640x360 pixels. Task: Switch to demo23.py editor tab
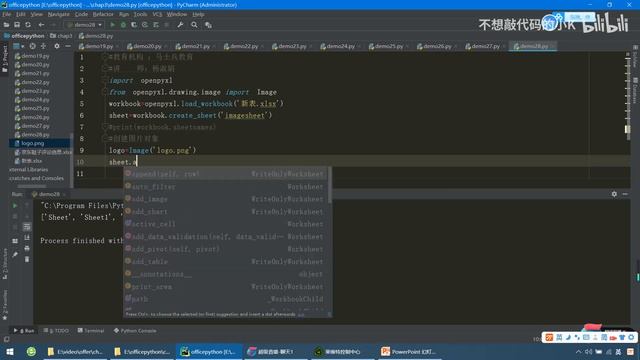293,47
